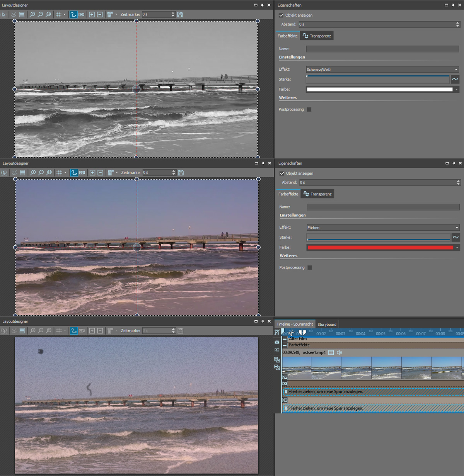Click the Name field in the lower Eigenschaften panel
Viewport: 464px width, 476px height.
pyautogui.click(x=383, y=207)
